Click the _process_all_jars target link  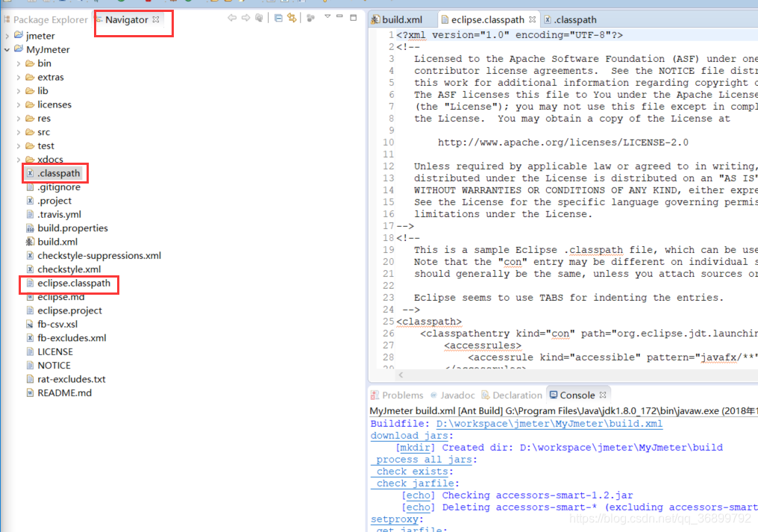[x=421, y=460]
